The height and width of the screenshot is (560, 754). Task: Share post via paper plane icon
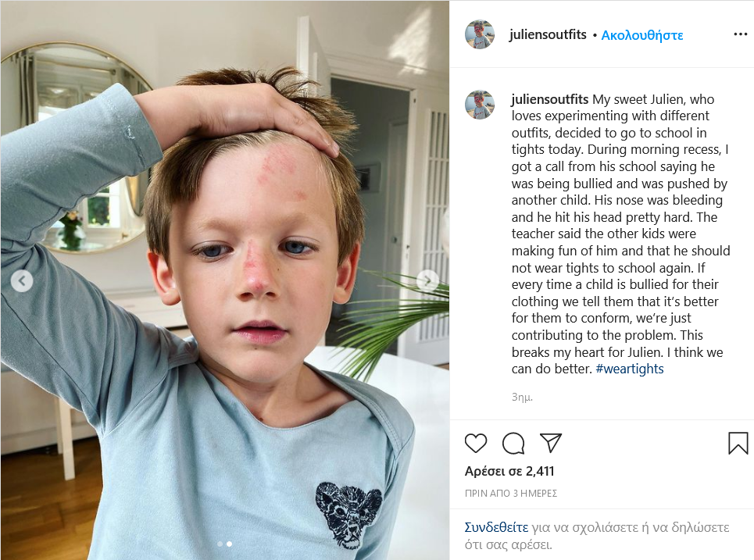[x=551, y=443]
